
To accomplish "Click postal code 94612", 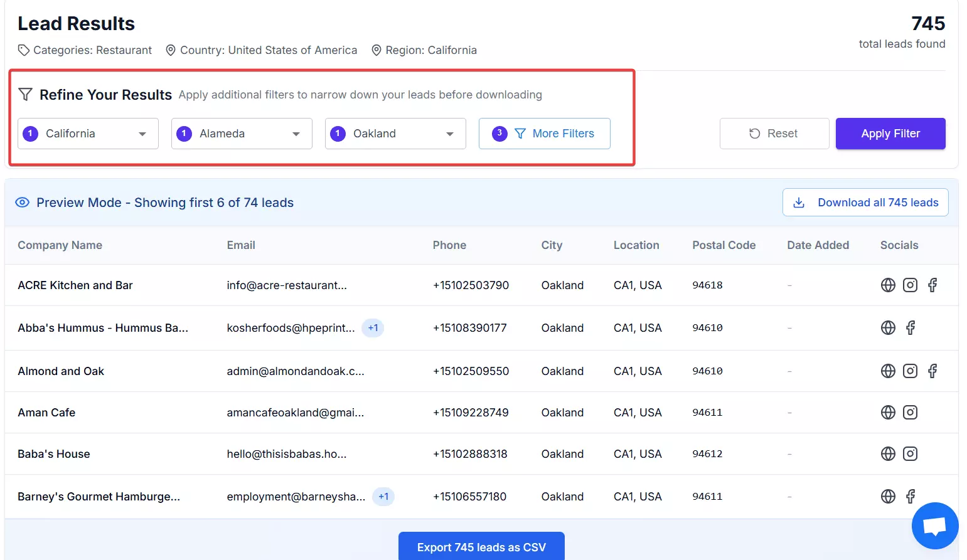I will 707,454.
